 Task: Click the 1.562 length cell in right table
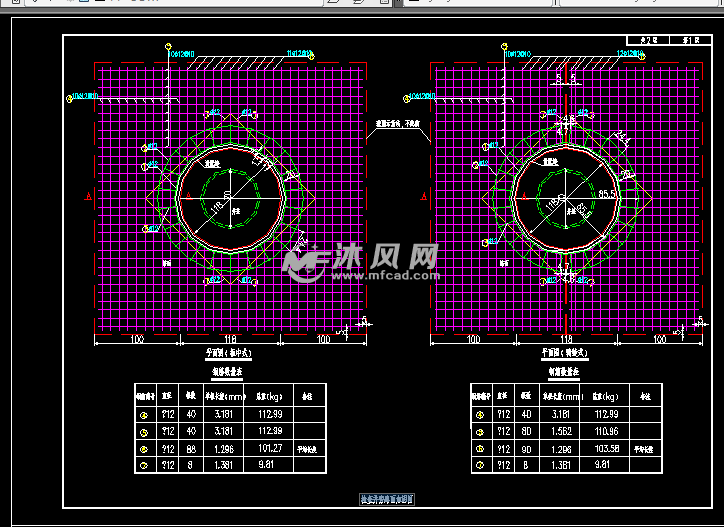coord(561,431)
